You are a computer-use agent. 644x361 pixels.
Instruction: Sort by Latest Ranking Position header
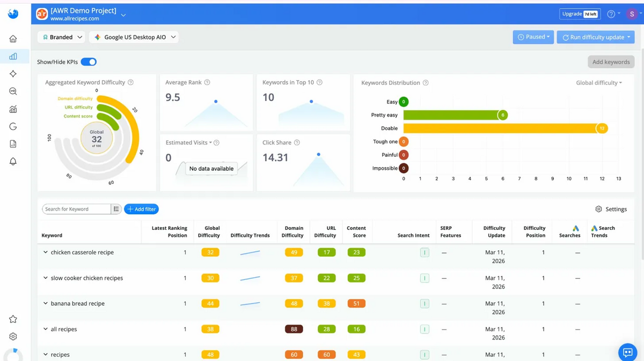tap(170, 232)
